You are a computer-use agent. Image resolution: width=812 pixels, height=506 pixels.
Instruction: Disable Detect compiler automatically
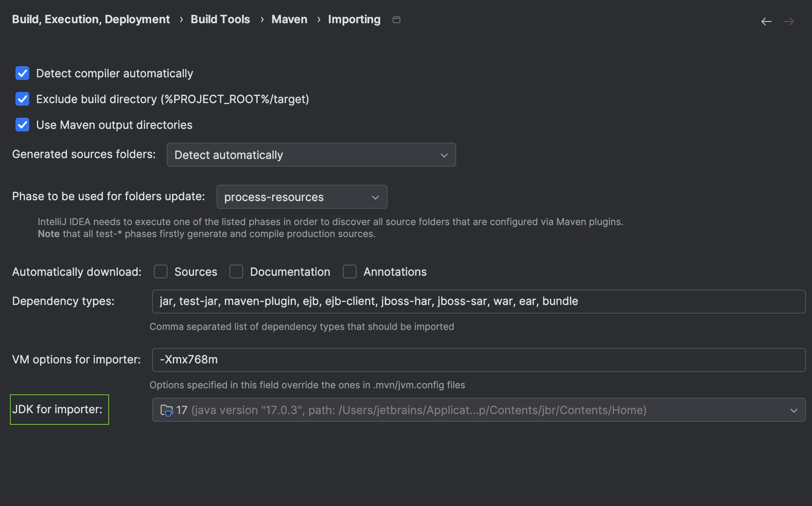(x=22, y=73)
